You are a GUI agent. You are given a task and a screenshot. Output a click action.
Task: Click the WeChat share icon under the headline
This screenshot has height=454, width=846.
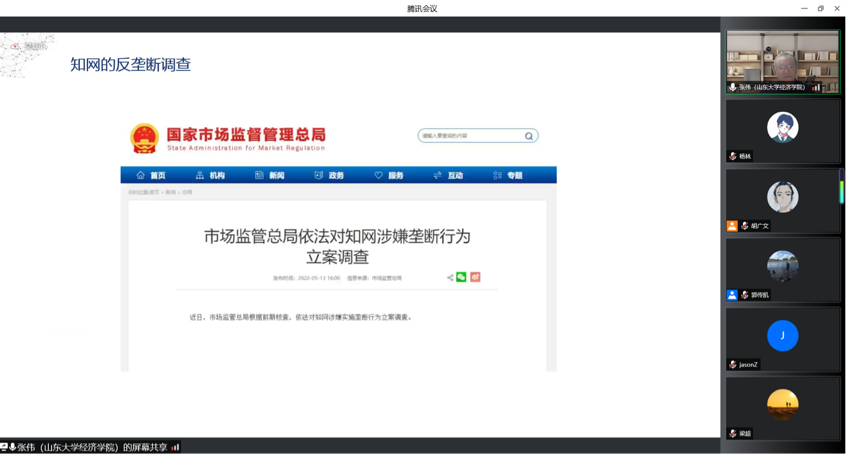tap(462, 277)
